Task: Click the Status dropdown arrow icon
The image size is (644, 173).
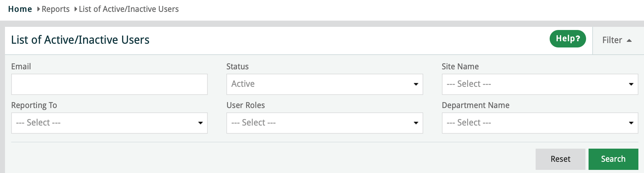Action: pos(416,84)
